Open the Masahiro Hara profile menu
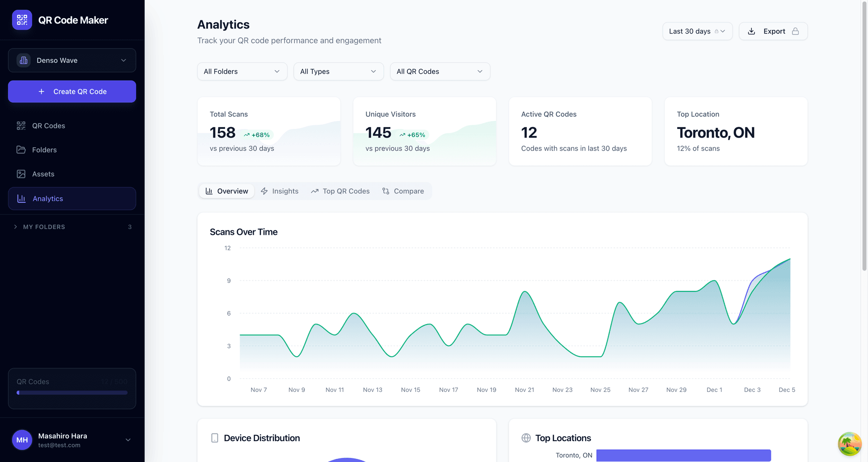 click(72, 439)
